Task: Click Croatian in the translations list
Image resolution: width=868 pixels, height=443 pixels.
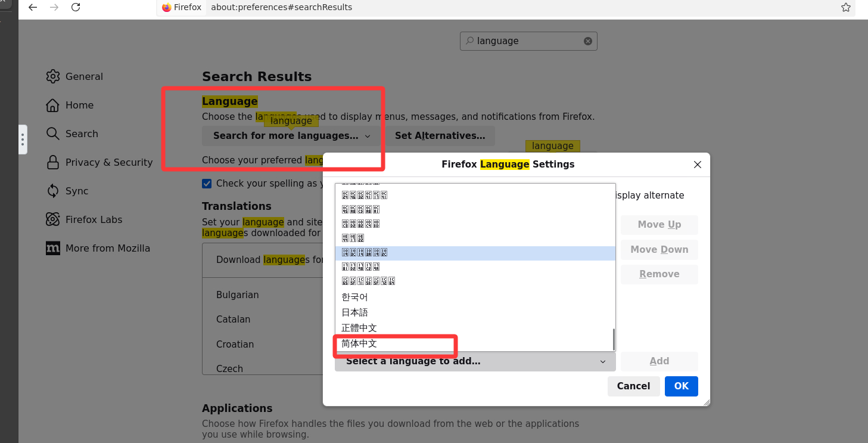Action: click(x=235, y=345)
